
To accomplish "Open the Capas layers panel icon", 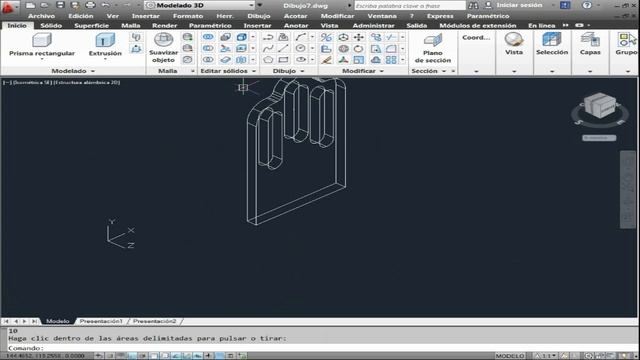I will [590, 40].
